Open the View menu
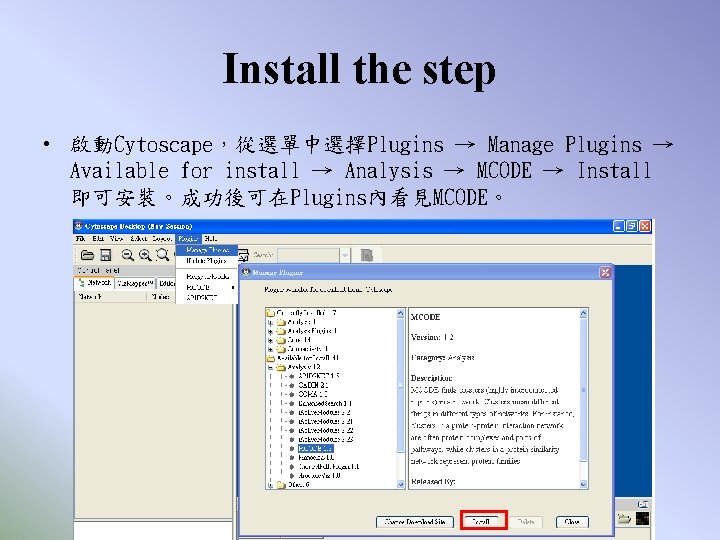 (116, 238)
